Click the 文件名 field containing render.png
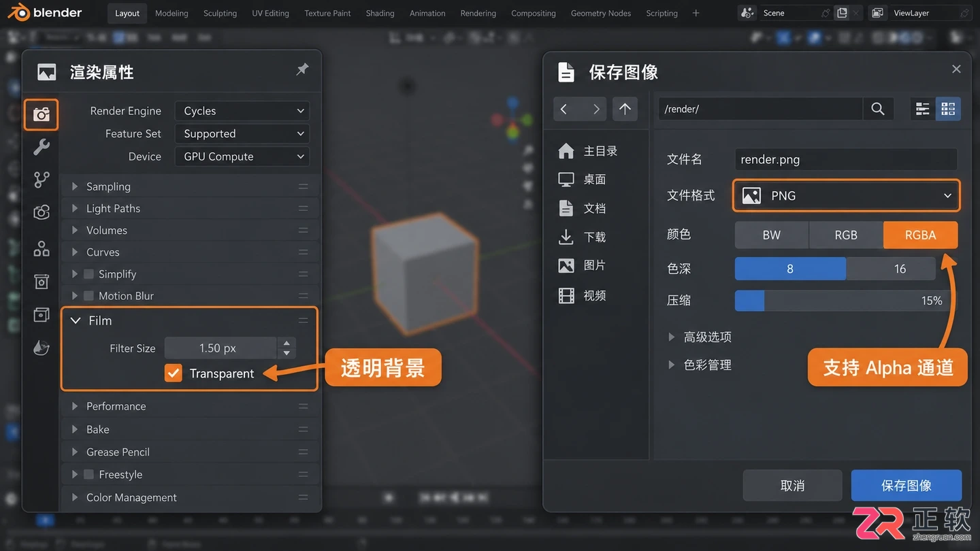This screenshot has width=980, height=551. [847, 159]
